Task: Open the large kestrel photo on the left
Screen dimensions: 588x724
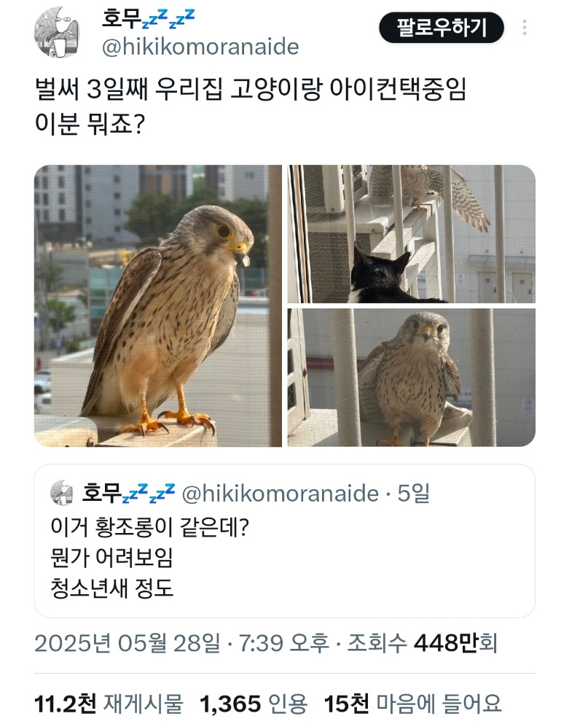Action: 158,305
